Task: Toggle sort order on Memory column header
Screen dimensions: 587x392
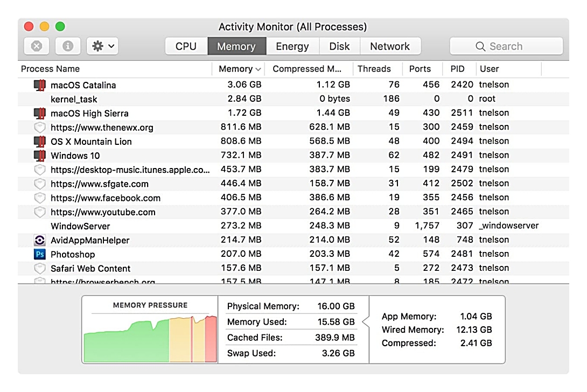Action: point(240,69)
